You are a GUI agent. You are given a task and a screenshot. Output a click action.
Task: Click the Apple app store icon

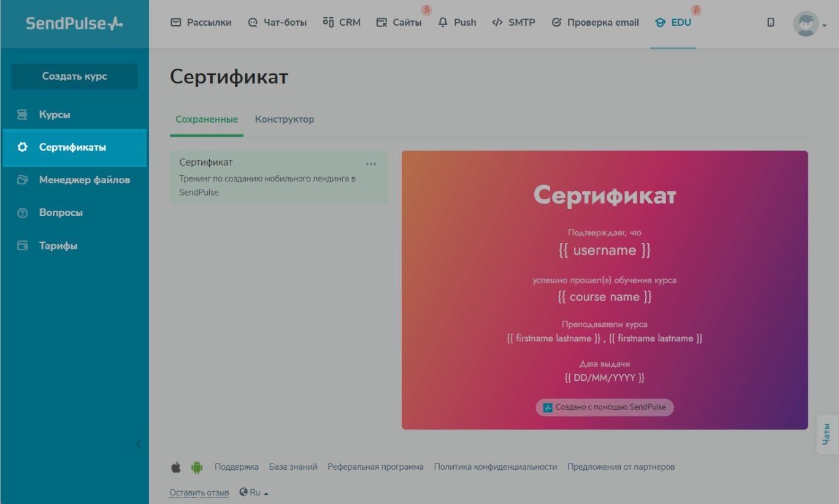[176, 467]
